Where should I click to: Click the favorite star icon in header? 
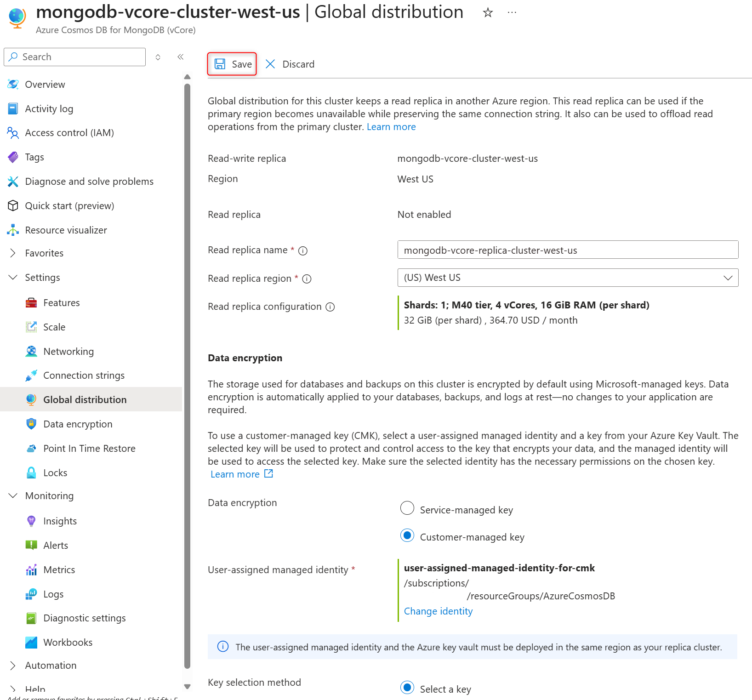(488, 13)
